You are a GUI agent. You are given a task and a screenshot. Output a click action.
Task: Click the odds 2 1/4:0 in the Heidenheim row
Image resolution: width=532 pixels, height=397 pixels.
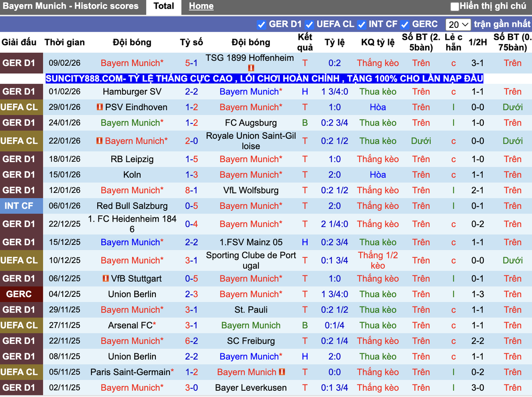(335, 224)
